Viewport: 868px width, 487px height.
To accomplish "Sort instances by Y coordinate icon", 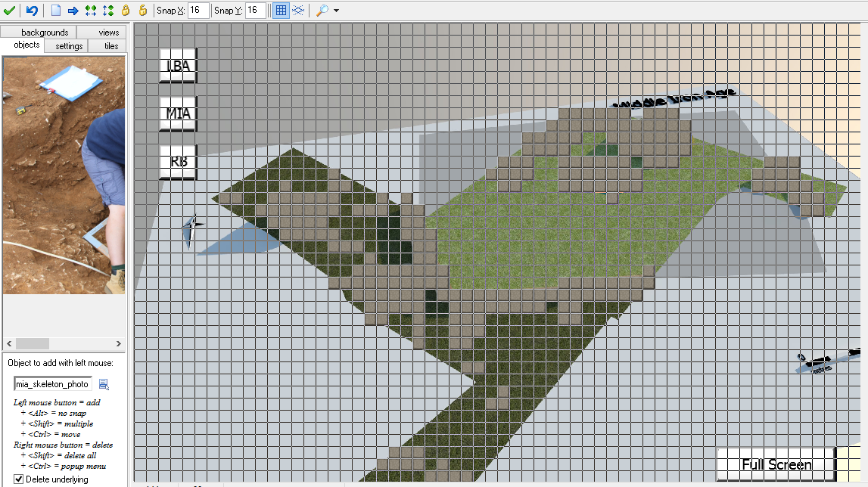I will click(108, 11).
